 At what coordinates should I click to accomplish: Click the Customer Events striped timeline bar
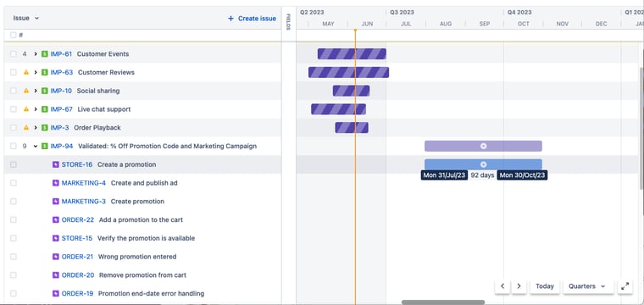(352, 53)
